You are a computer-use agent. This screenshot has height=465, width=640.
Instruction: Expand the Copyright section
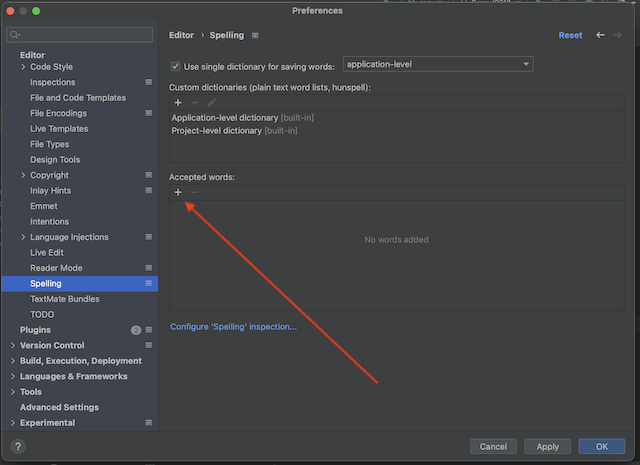coord(23,175)
